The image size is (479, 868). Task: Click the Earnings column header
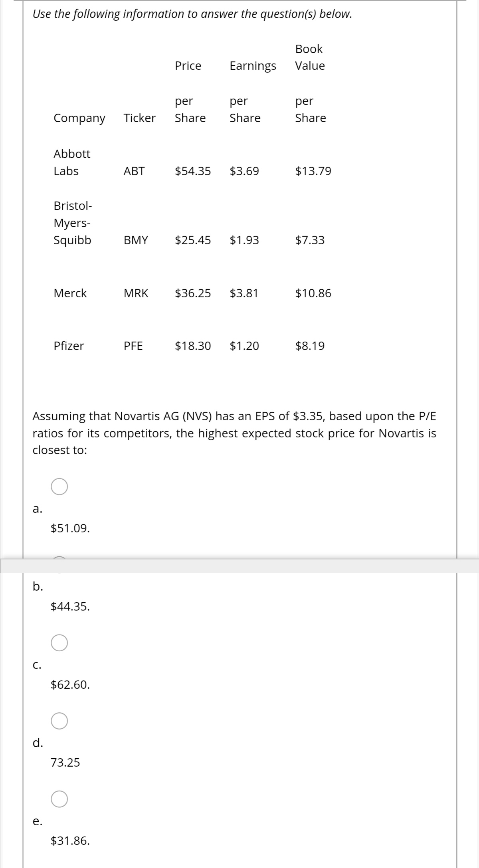pos(252,66)
